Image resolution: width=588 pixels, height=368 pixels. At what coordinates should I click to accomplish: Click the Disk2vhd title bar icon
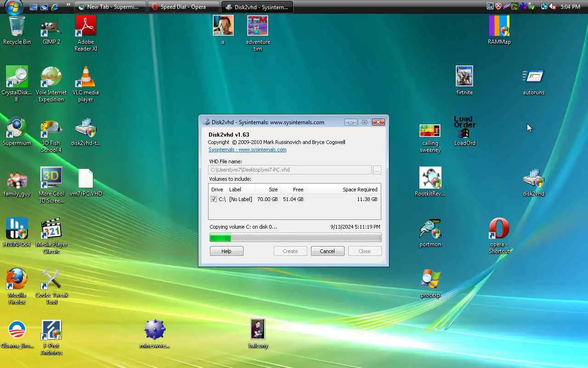pyautogui.click(x=206, y=122)
